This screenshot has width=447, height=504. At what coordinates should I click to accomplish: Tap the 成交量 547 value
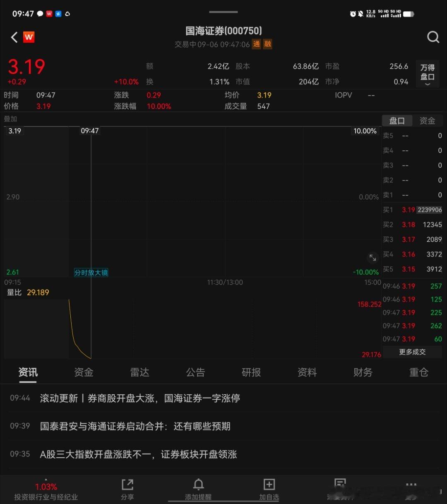[x=263, y=106]
